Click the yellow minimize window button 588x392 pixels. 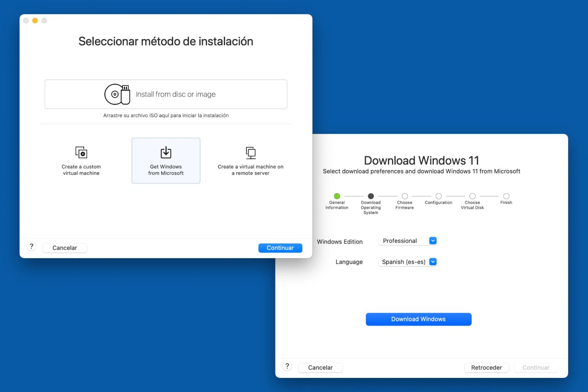point(35,21)
